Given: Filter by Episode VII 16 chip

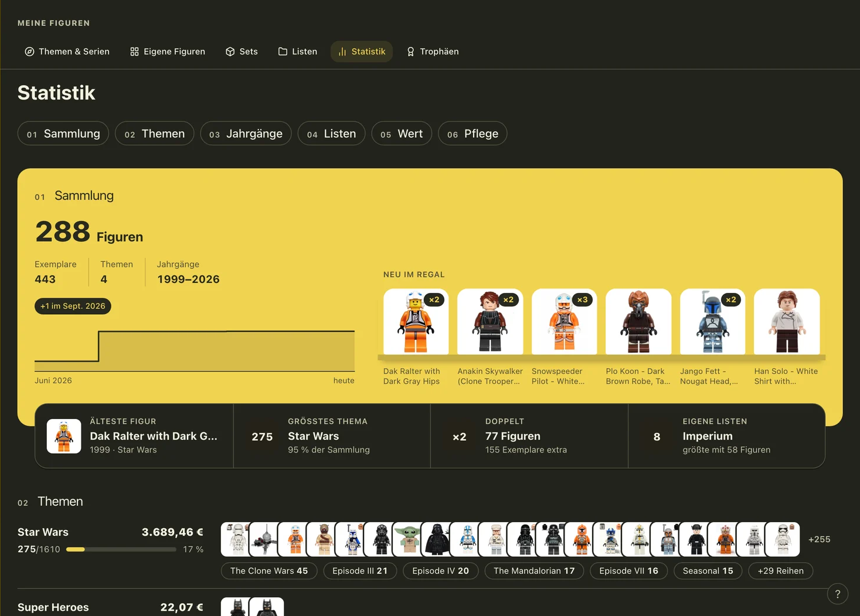Looking at the screenshot, I should pos(628,571).
